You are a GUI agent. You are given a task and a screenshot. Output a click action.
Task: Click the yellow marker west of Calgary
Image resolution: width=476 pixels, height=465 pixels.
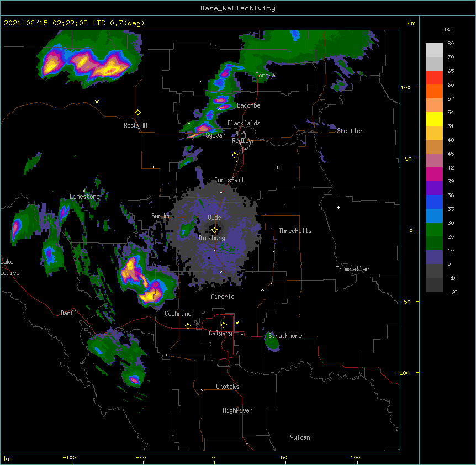pos(188,326)
